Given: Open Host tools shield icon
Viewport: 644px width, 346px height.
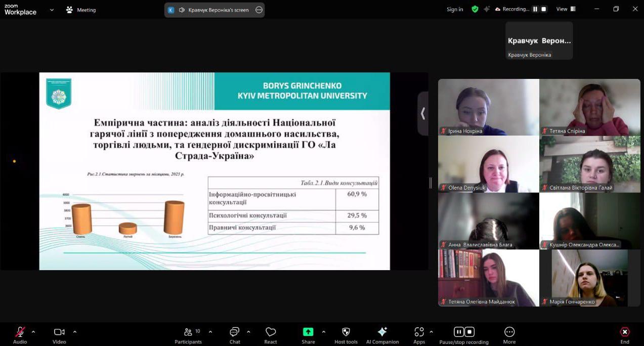Looking at the screenshot, I should (346, 332).
